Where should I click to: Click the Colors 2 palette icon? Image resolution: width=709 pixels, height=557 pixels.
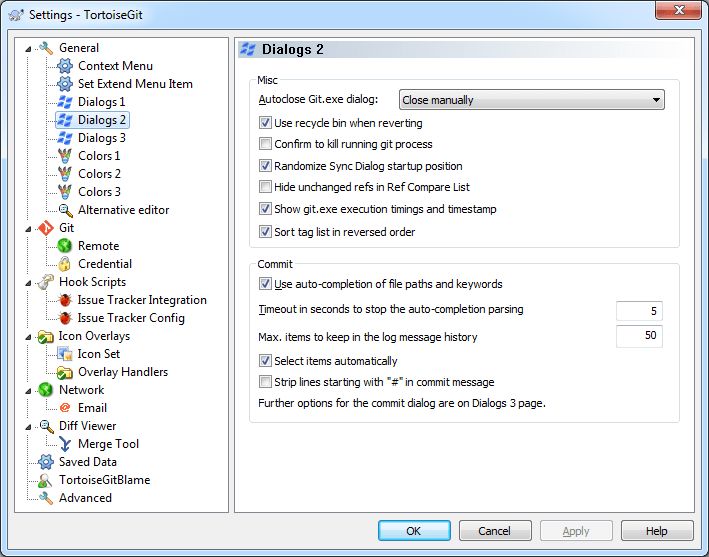(65, 174)
